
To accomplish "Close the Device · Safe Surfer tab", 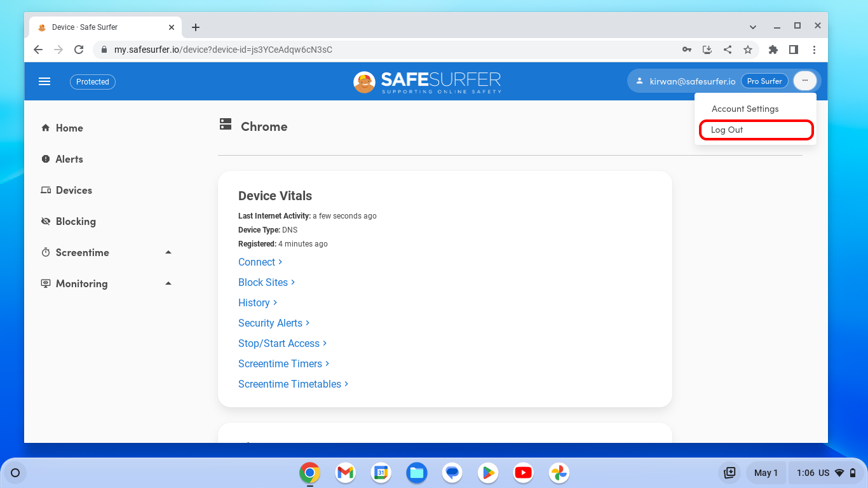I will coord(172,27).
